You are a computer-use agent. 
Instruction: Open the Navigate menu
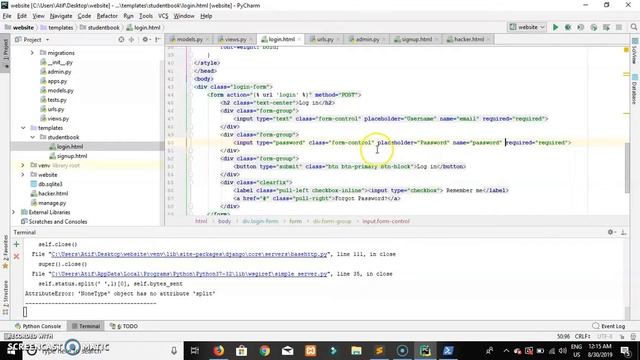pyautogui.click(x=61, y=16)
